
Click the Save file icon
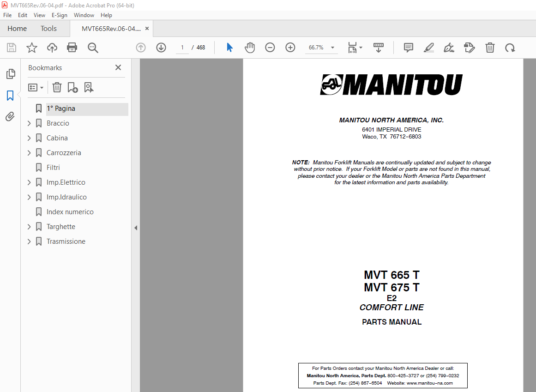(12, 48)
